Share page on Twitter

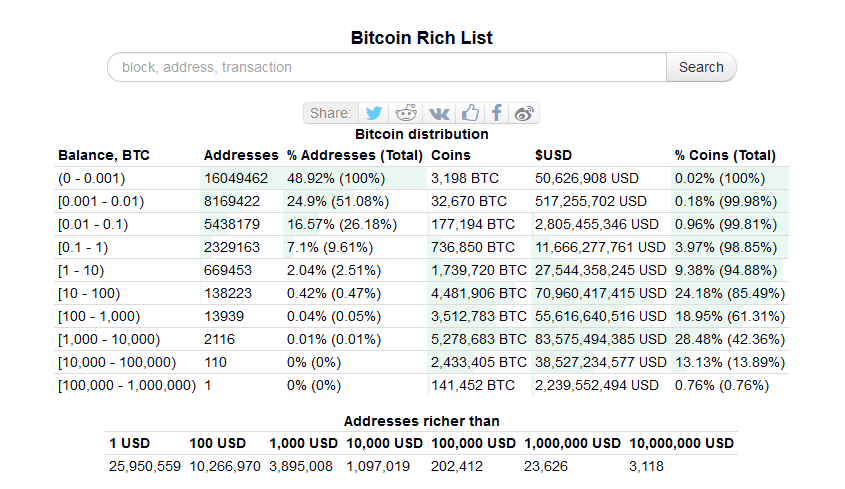click(x=373, y=113)
